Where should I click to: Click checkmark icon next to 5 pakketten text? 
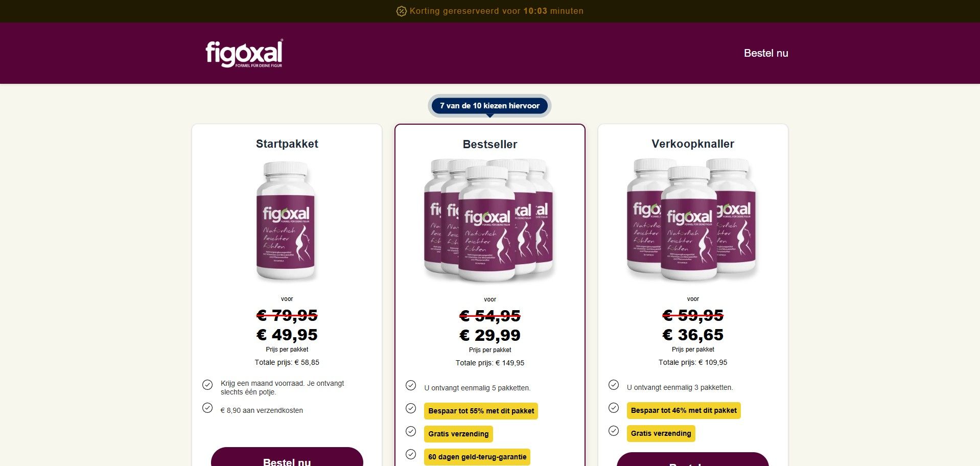pyautogui.click(x=411, y=385)
